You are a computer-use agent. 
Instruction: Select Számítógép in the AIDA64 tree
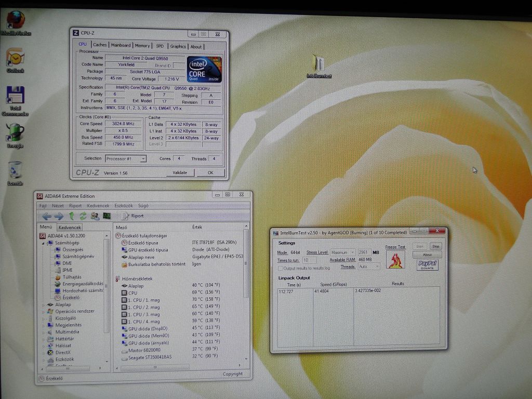point(63,243)
